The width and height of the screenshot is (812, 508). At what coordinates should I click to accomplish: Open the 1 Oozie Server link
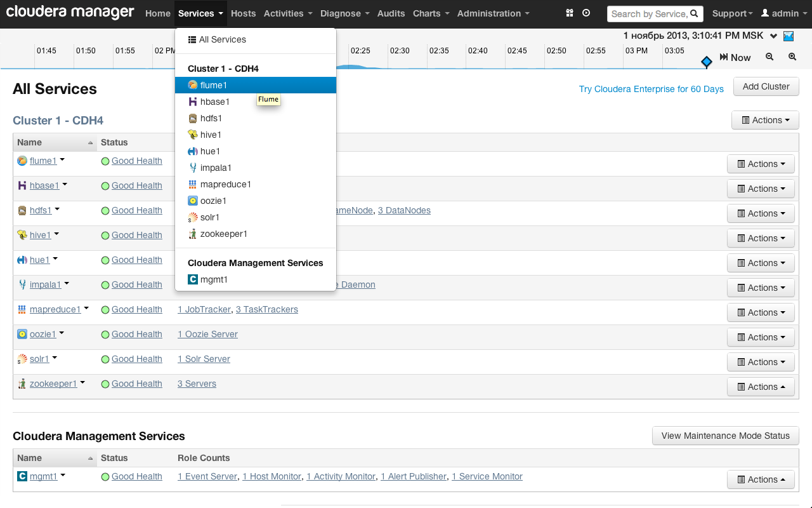pyautogui.click(x=207, y=334)
